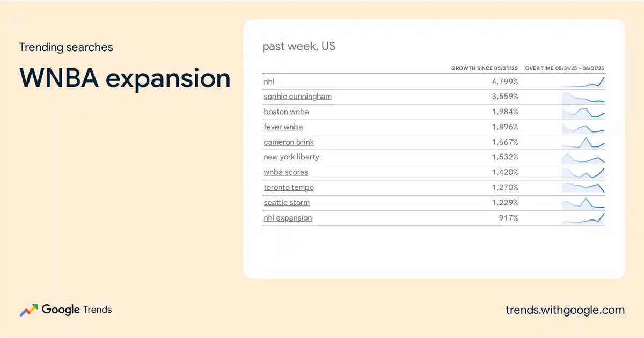Open the nhl expansion link
This screenshot has width=644, height=338.
point(288,218)
